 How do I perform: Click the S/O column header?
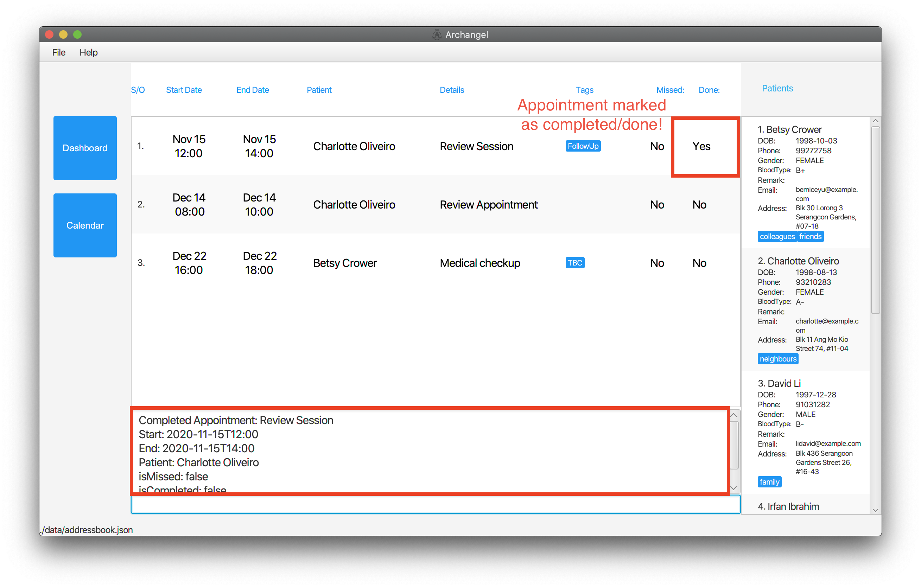pos(138,90)
